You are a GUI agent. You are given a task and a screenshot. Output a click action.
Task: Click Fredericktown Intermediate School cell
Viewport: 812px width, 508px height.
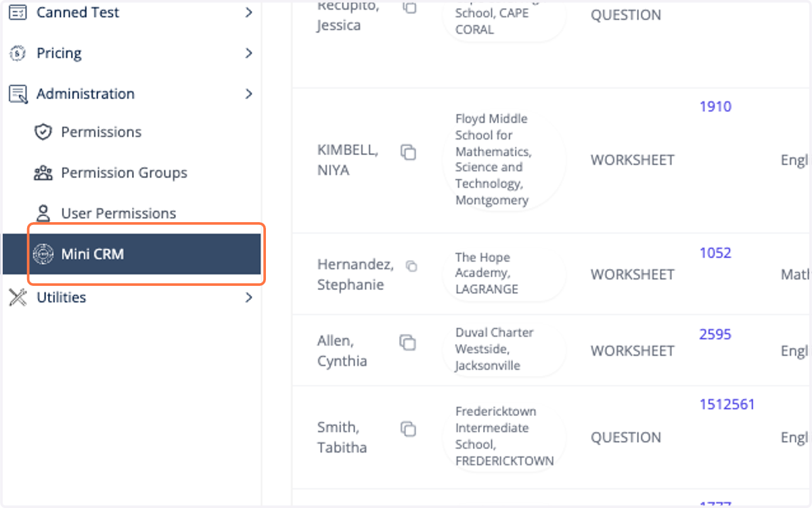point(504,436)
